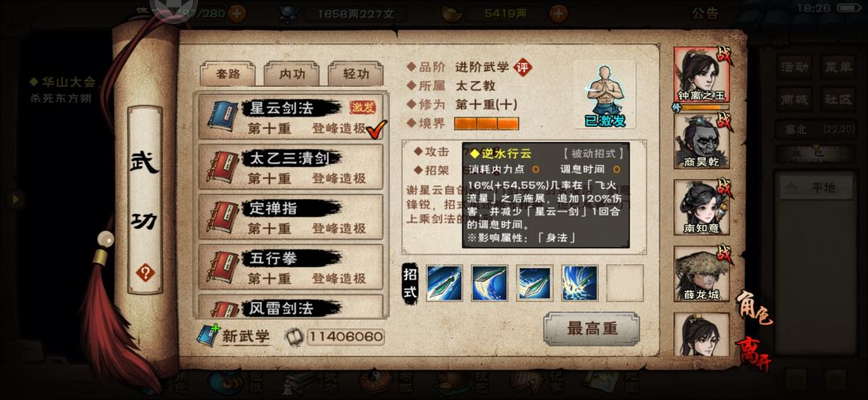The height and width of the screenshot is (400, 868).
Task: Select the first skill move icon
Action: click(444, 283)
